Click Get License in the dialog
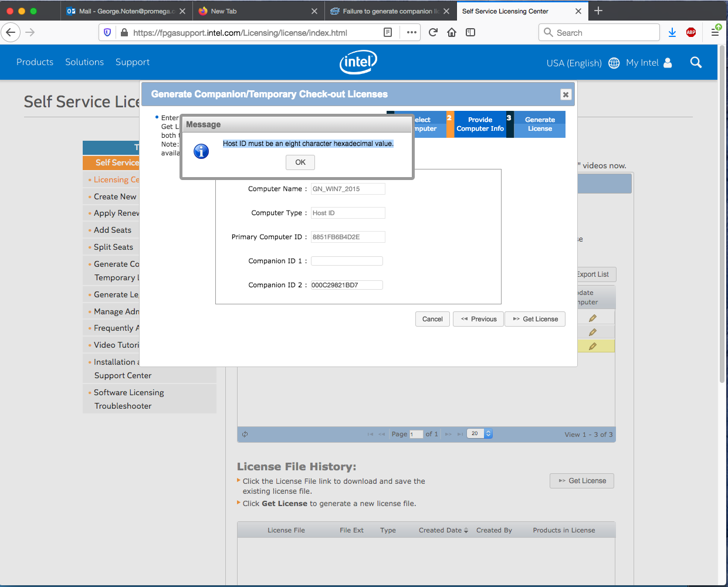This screenshot has height=587, width=728. (x=535, y=319)
